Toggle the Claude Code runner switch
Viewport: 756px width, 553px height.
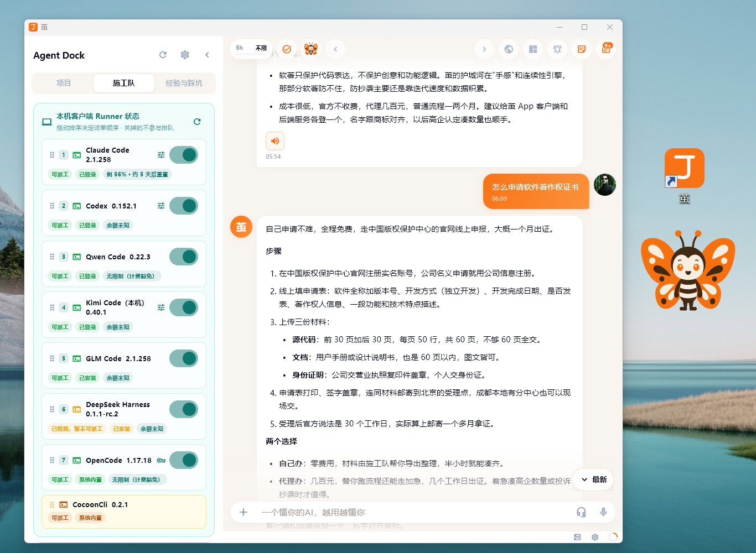pos(184,155)
